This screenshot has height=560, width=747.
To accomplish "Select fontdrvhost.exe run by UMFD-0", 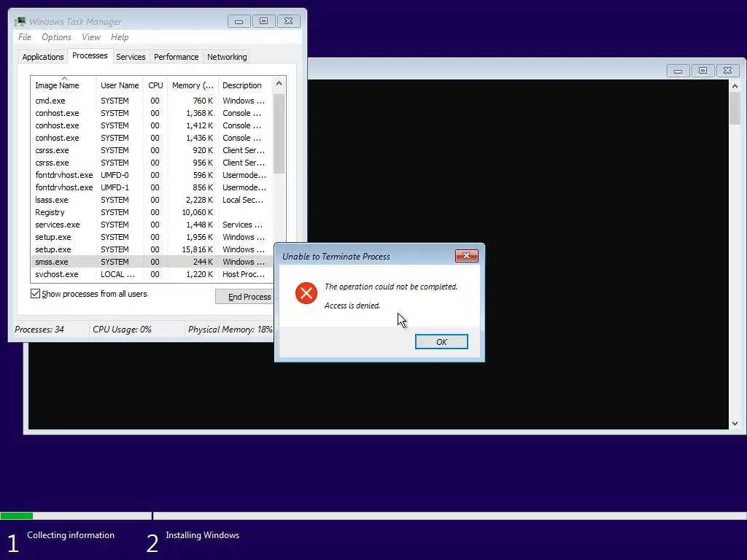I will tap(152, 175).
